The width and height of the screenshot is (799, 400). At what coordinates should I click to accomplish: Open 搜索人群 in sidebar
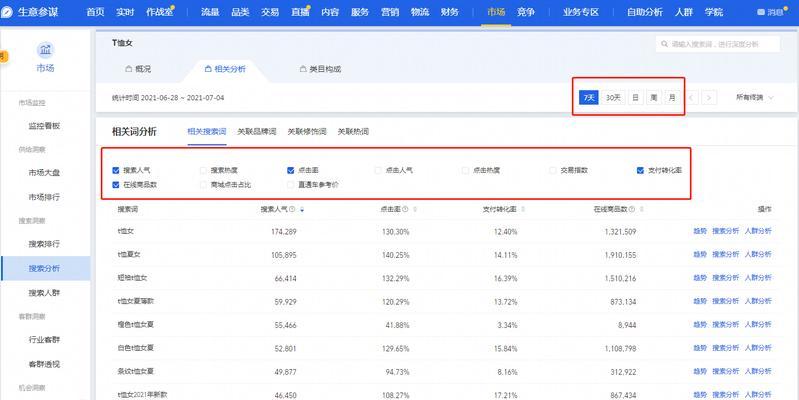44,293
